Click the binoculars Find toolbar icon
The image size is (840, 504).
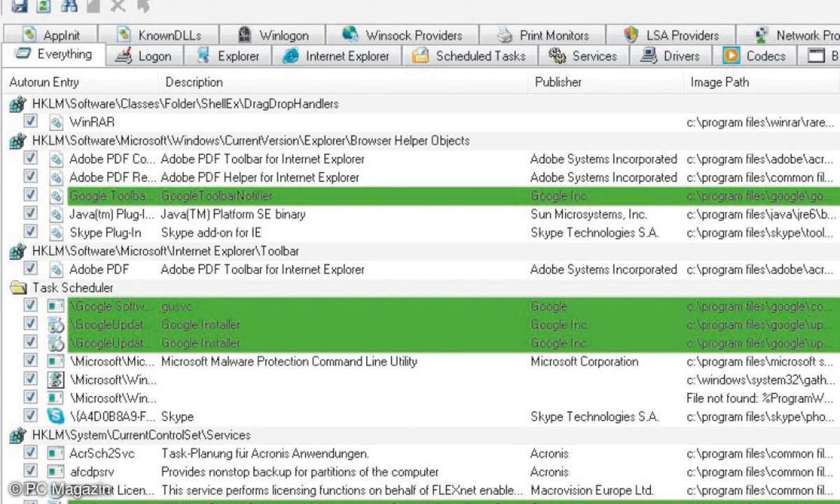(69, 6)
